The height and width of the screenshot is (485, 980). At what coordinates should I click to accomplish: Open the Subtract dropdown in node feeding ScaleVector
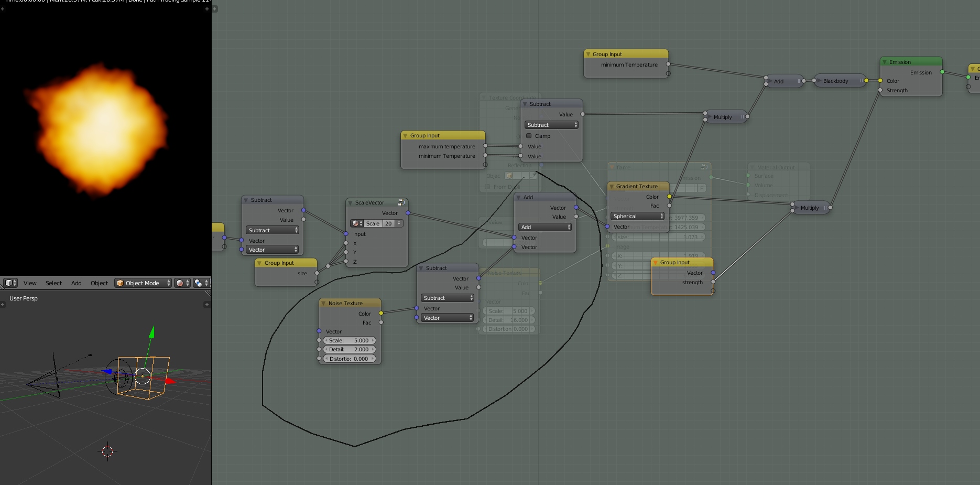point(273,230)
